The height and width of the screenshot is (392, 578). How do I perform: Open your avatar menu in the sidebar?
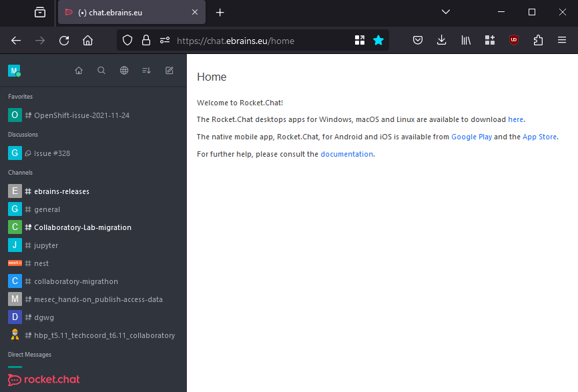(14, 70)
